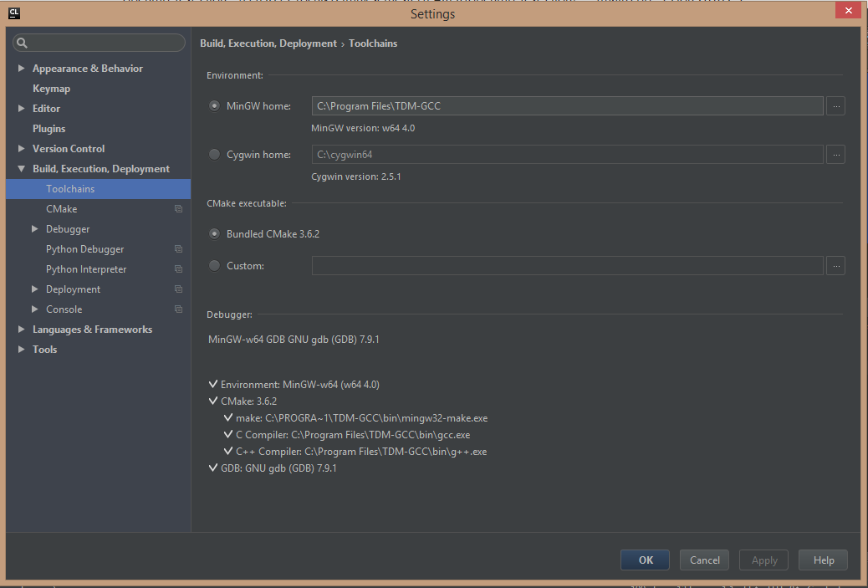Browse for custom CMake executable
The image size is (868, 588).
point(835,266)
